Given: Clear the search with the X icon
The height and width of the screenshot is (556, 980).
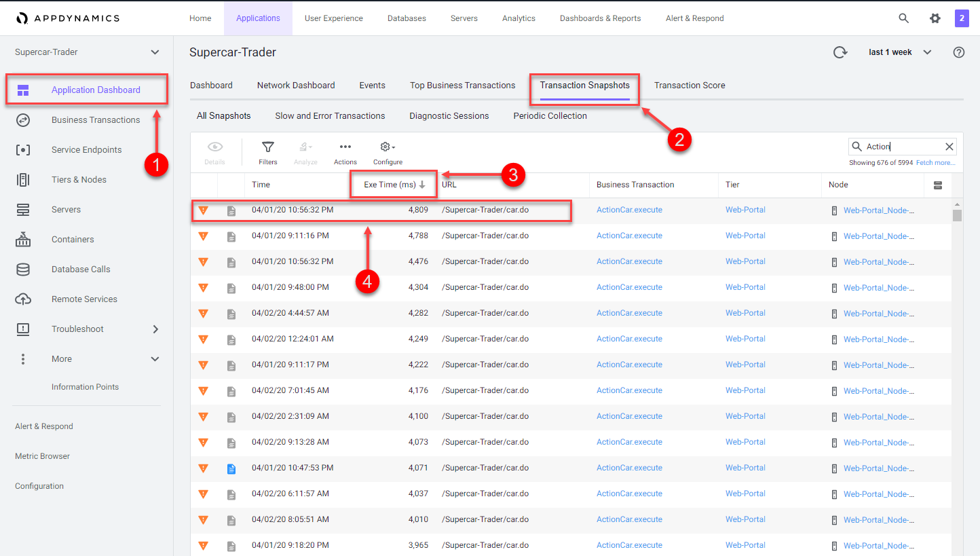Looking at the screenshot, I should tap(949, 147).
